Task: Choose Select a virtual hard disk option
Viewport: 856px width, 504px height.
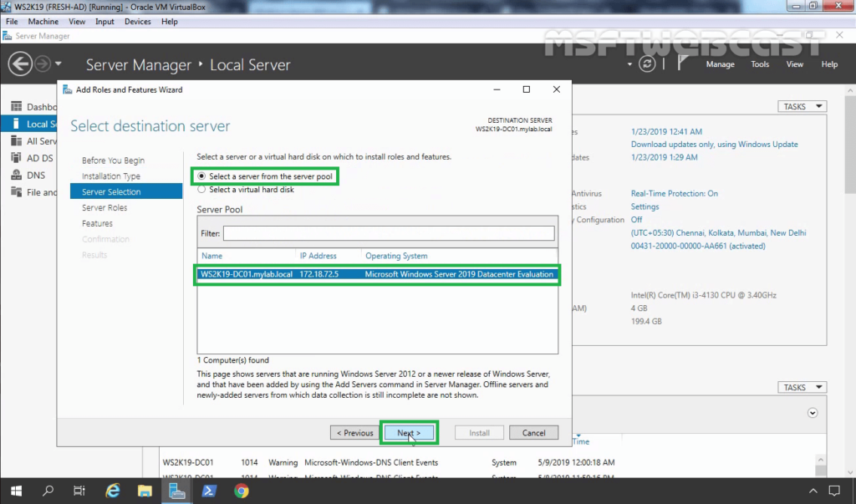Action: (x=246, y=190)
